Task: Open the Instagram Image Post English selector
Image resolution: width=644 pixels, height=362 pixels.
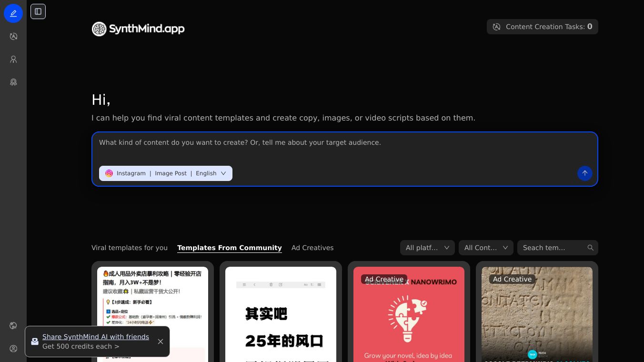Action: point(166,173)
